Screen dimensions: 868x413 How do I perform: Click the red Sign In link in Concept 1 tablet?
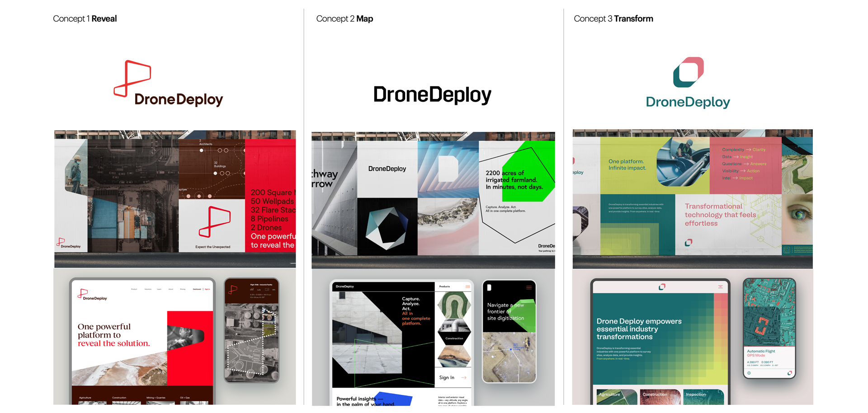coord(208,289)
